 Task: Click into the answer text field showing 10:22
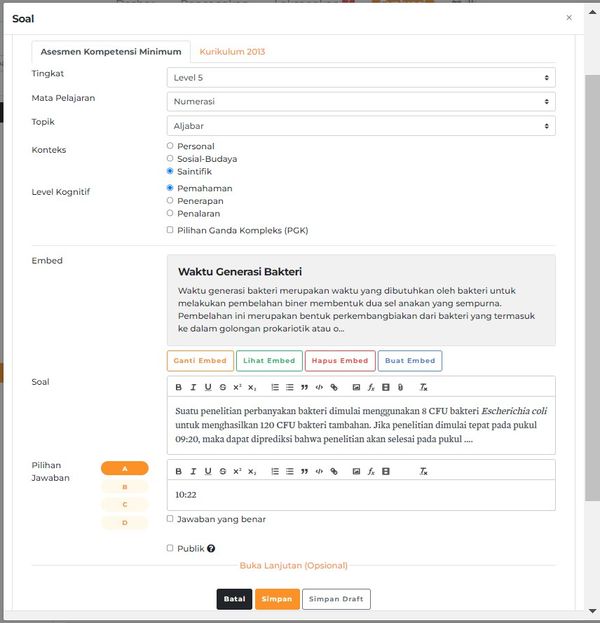point(360,495)
